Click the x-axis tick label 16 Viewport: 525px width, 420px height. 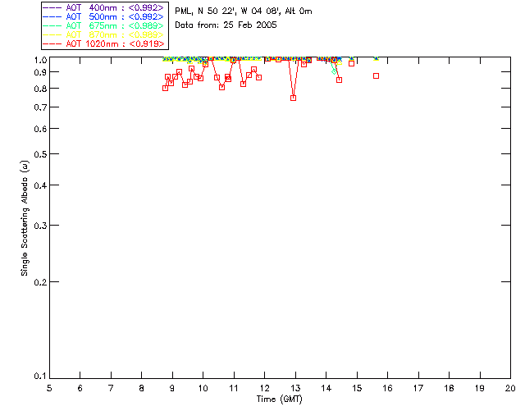pyautogui.click(x=388, y=388)
